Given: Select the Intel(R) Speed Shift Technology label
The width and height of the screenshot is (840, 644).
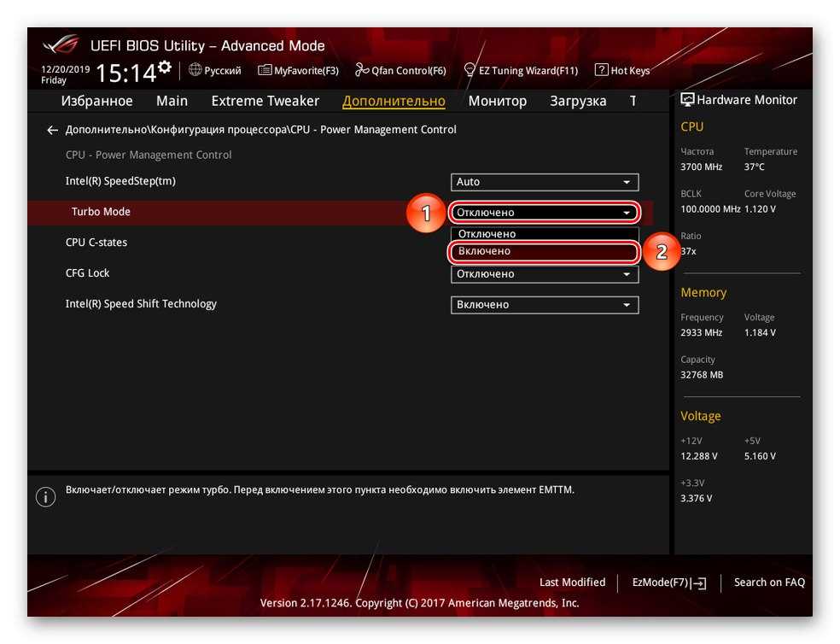Looking at the screenshot, I should pos(141,304).
